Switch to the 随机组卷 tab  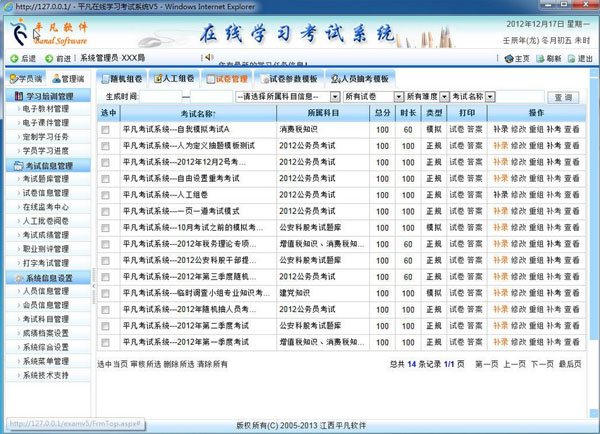pyautogui.click(x=122, y=79)
